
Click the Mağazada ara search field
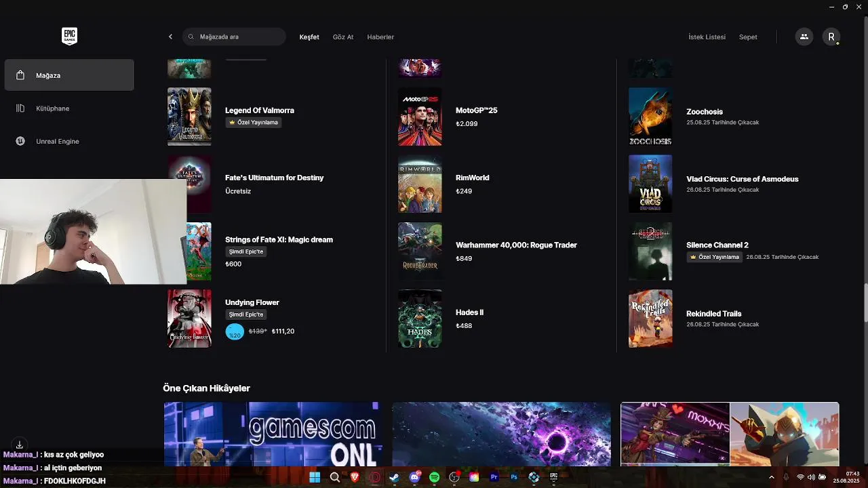click(x=235, y=37)
